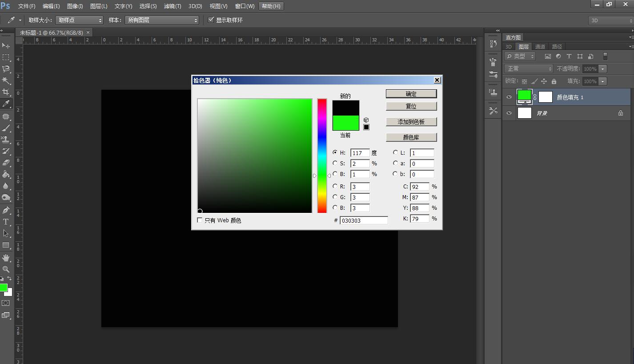Open the 滤镜(T) menu
Screen dimensions: 634x364
pos(173,6)
